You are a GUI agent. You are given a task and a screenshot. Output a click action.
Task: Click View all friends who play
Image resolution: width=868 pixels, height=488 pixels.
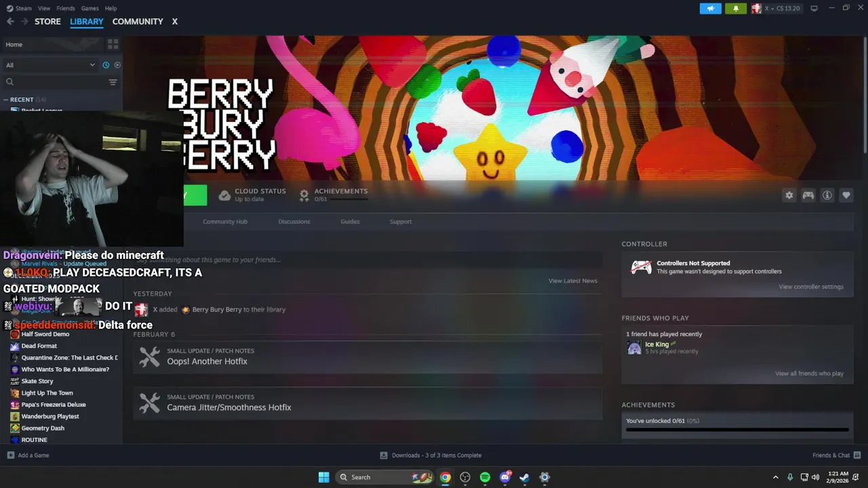(810, 373)
